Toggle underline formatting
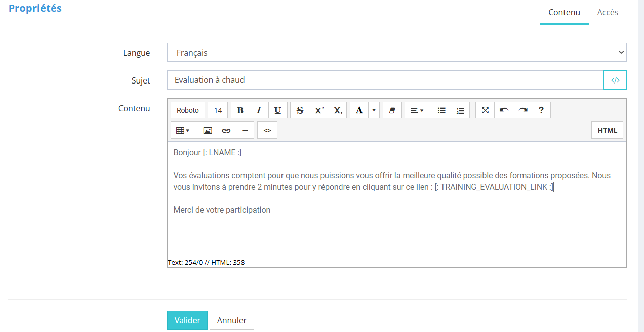This screenshot has width=644, height=332. pos(278,110)
